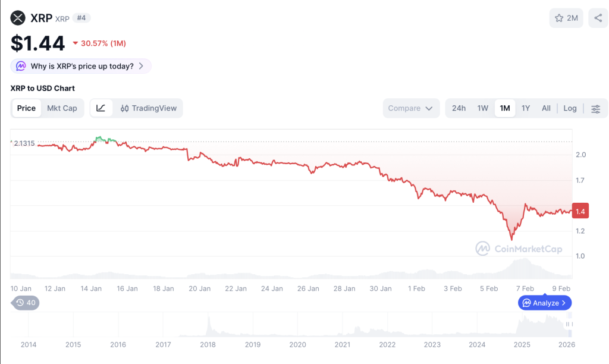The image size is (609, 364).
Task: Switch to the 1Y timeframe tab
Action: coord(525,108)
